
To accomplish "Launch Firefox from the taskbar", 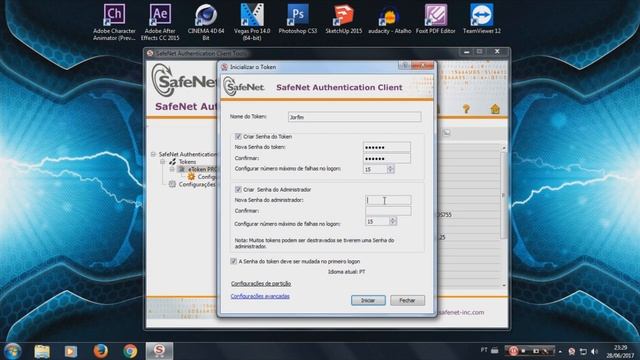I will (x=100, y=351).
